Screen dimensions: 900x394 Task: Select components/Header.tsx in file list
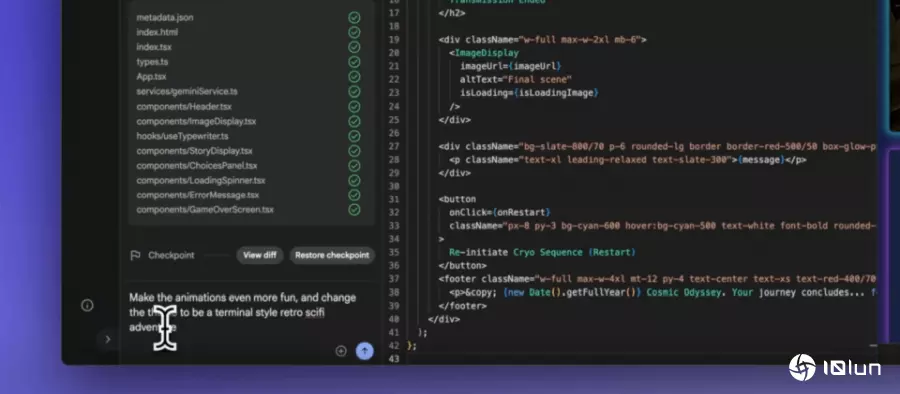[184, 107]
